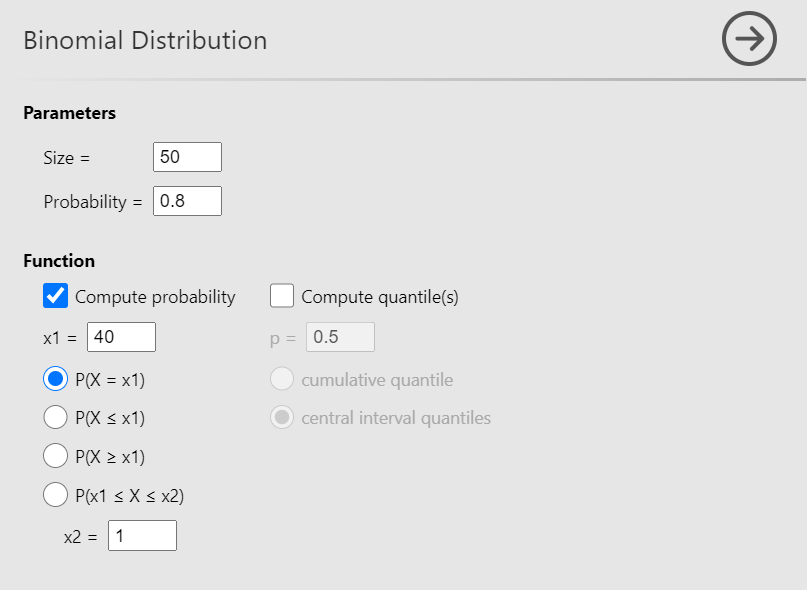The height and width of the screenshot is (590, 807).
Task: Click the arrow run button icon
Action: point(749,40)
